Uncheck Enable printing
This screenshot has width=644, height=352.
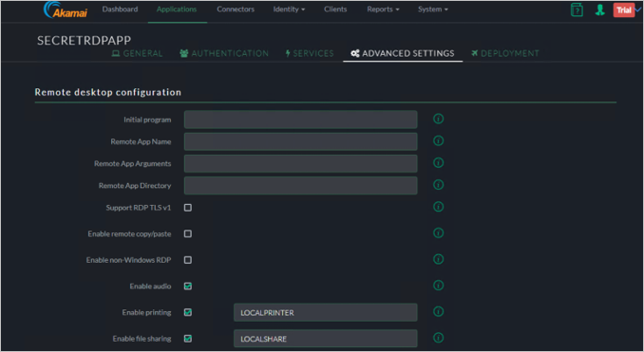coord(188,312)
